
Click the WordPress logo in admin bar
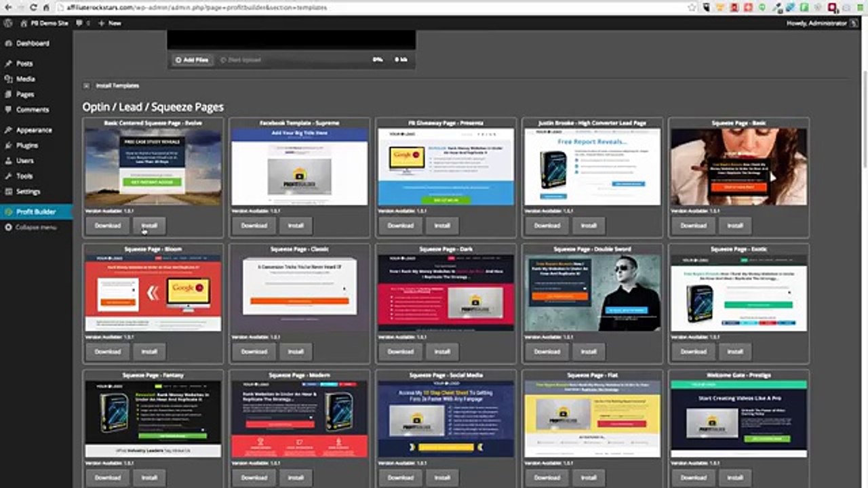8,23
